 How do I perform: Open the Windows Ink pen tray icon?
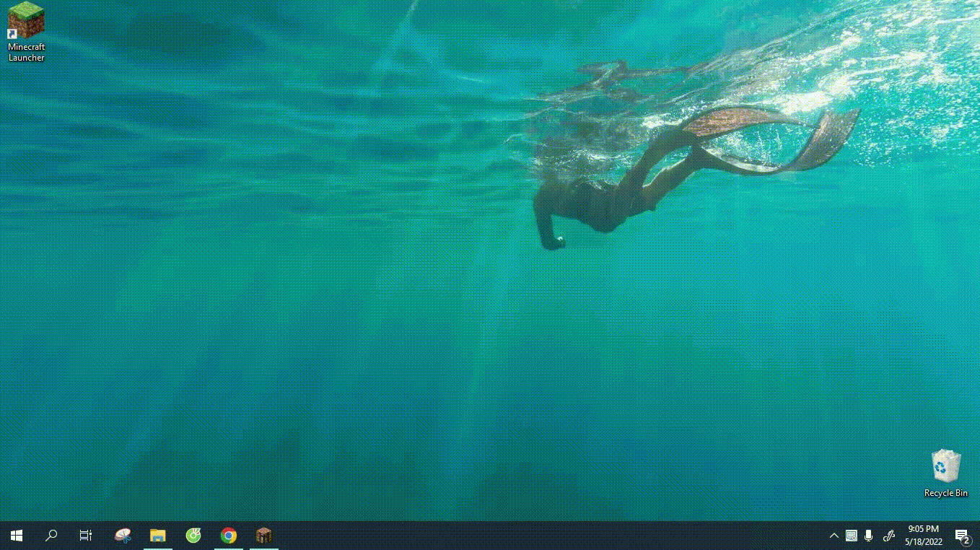point(889,536)
